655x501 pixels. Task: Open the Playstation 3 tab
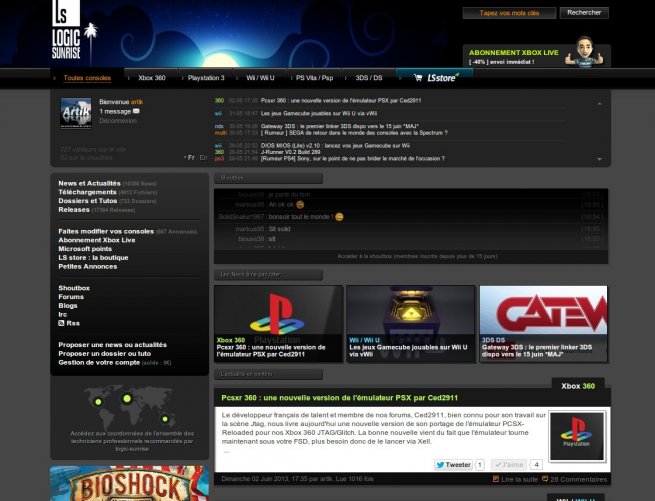pyautogui.click(x=206, y=78)
